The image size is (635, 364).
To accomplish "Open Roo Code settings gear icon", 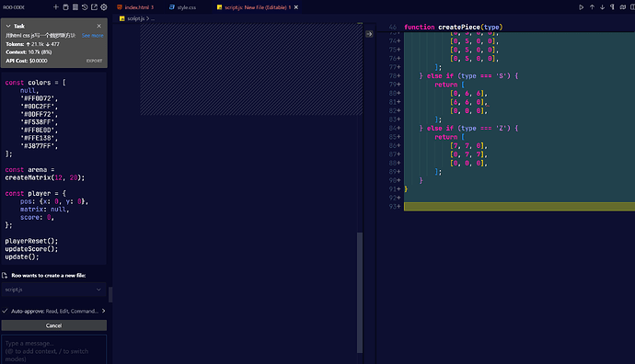I will coord(104,7).
